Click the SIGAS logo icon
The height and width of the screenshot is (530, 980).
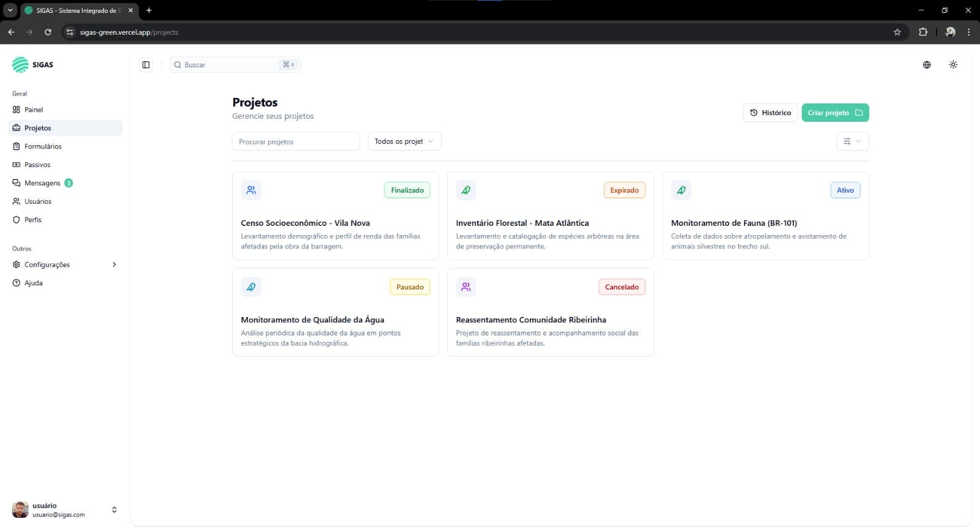(20, 65)
